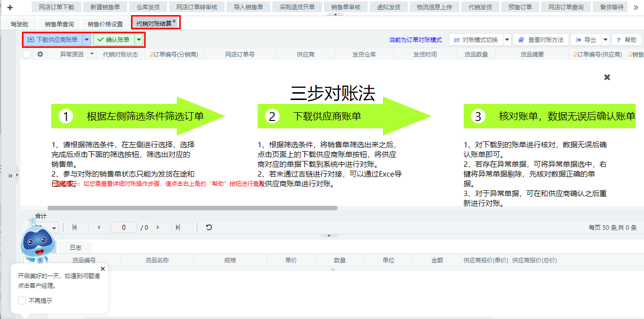Open the 代销发货 shortcut
Image resolution: width=644 pixels, height=319 pixels.
coord(480,7)
